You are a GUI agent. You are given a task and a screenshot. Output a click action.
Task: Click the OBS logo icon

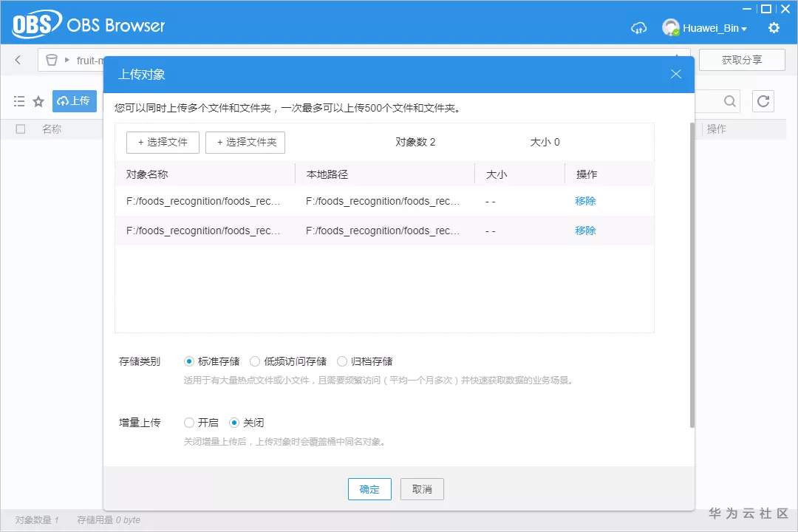coord(36,24)
